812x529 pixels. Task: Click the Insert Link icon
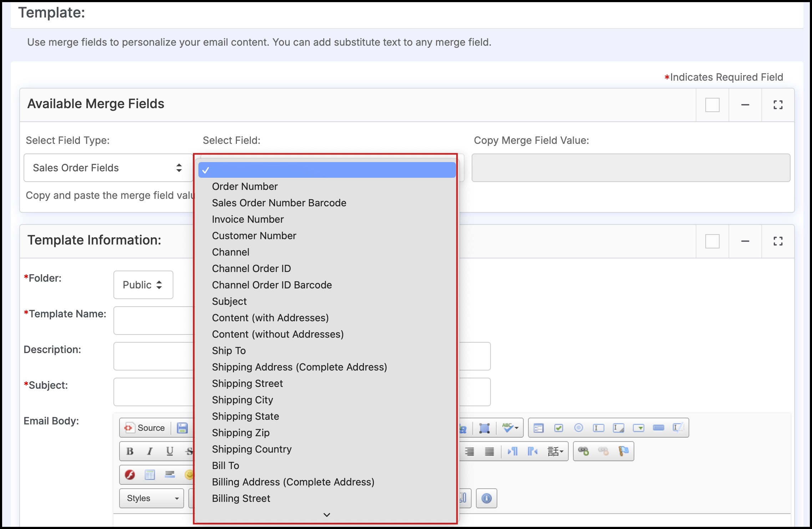click(583, 451)
